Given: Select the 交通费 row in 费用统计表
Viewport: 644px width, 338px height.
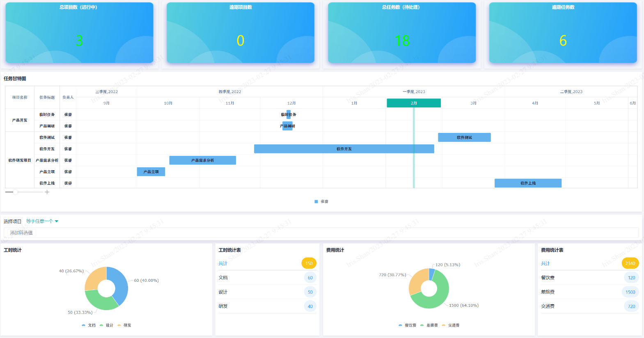Looking at the screenshot, I should tap(590, 306).
